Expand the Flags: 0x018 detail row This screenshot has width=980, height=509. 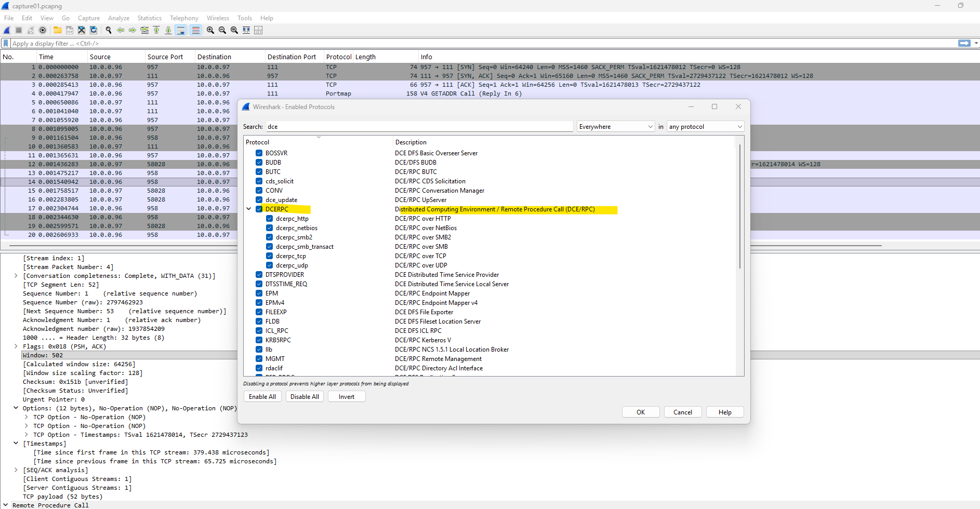tap(16, 346)
